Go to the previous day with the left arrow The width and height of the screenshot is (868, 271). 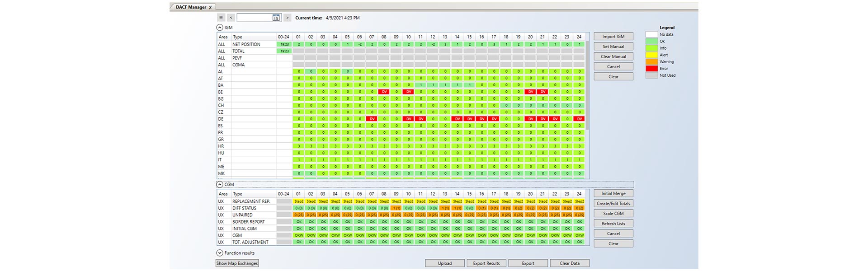point(231,18)
